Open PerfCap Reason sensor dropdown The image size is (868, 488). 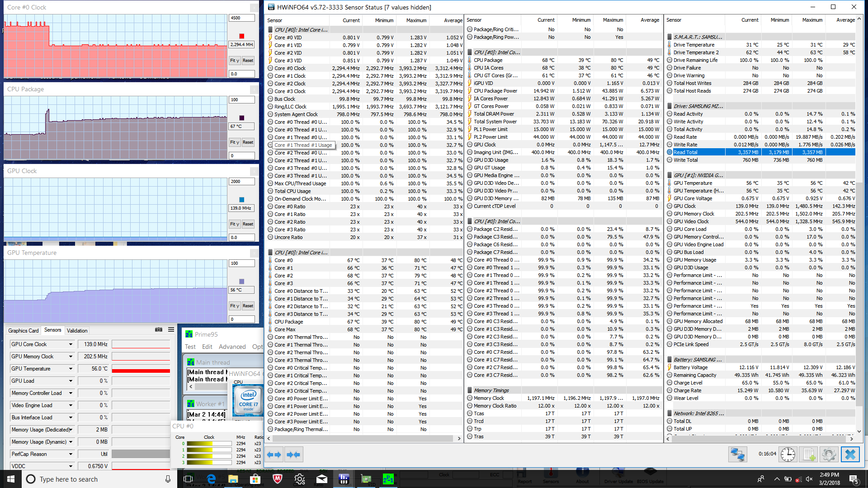point(71,454)
